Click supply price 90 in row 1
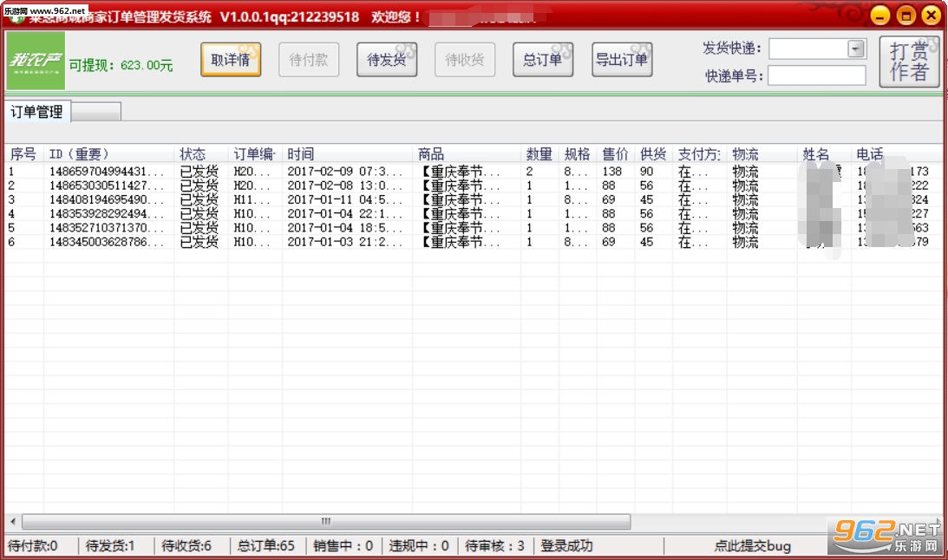 pos(647,172)
